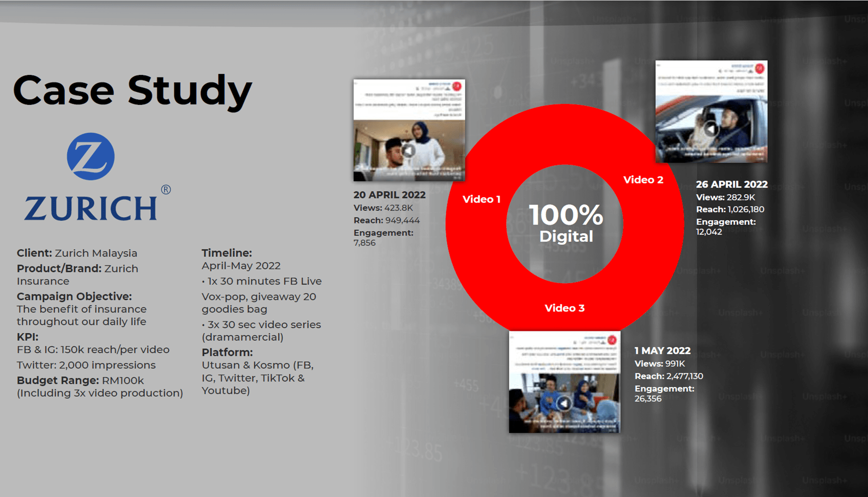Select 'FB & IG: 150k reach/per video'

click(93, 350)
